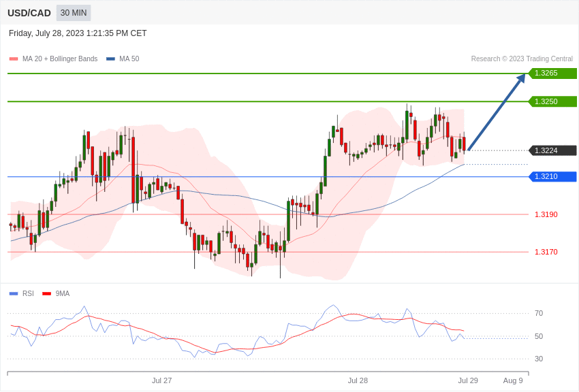Click the RSI 50 level label
Viewport: 579px width, 392px height.
tap(539, 336)
